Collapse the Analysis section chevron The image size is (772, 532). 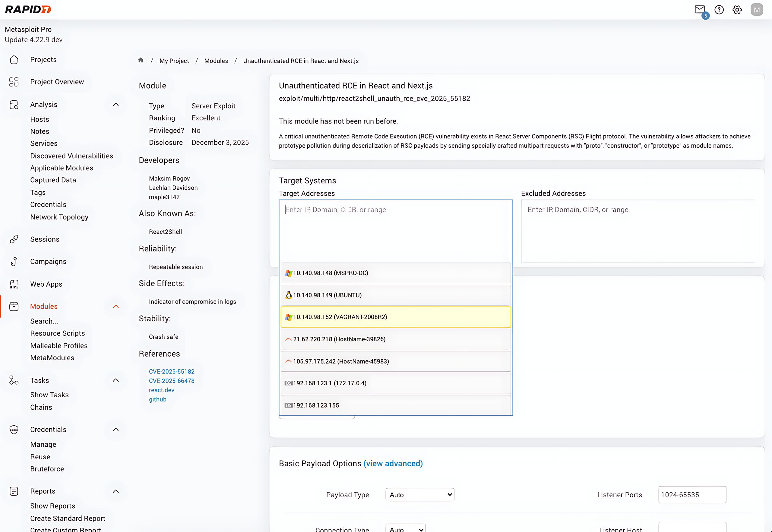click(116, 105)
